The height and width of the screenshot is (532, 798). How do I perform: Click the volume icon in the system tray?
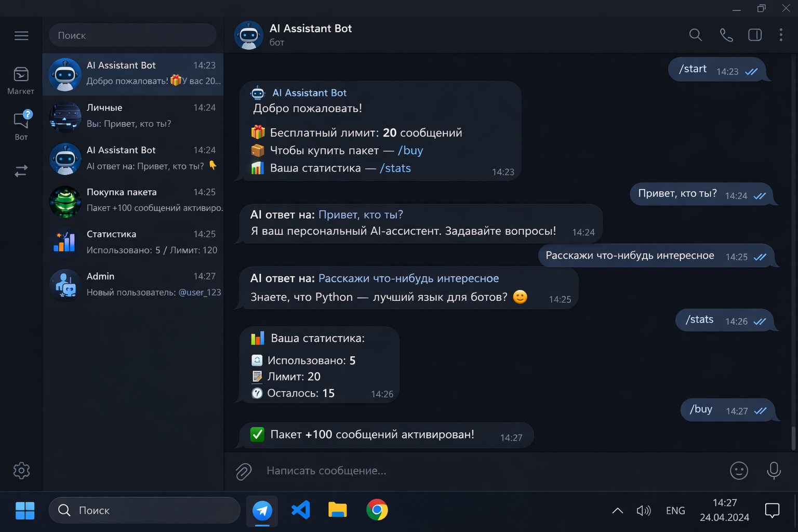[x=644, y=511]
